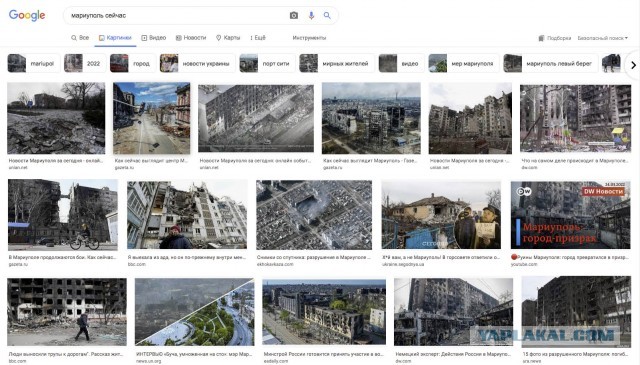The height and width of the screenshot is (365, 640).
Task: Choose the мирных жителей chip
Action: pos(337,63)
